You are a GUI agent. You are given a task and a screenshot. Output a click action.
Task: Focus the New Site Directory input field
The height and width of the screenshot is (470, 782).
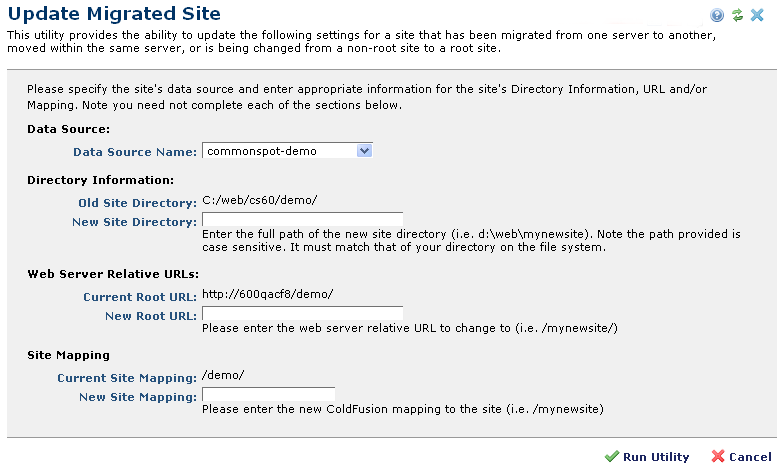tap(302, 220)
